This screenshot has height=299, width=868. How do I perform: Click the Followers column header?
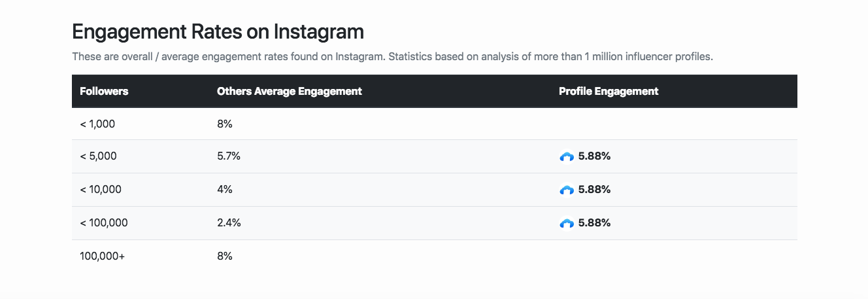pyautogui.click(x=104, y=92)
